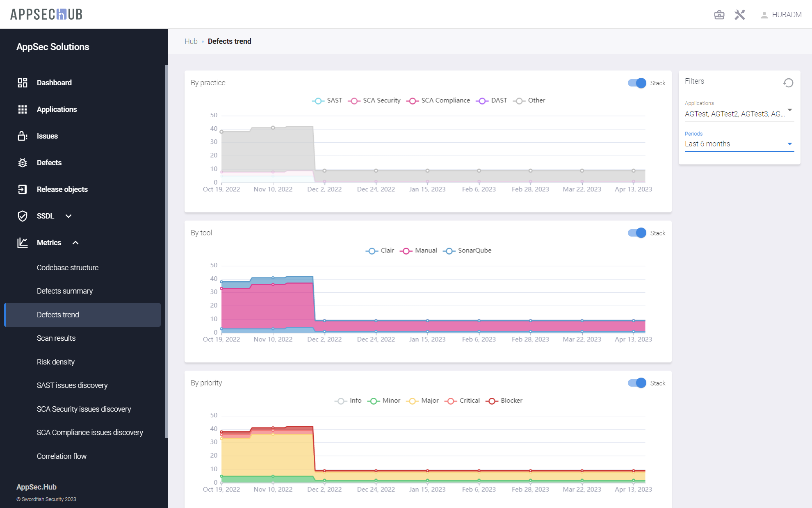Disable Stack switch for By priority chart
Screen dimensions: 812x508
click(637, 383)
